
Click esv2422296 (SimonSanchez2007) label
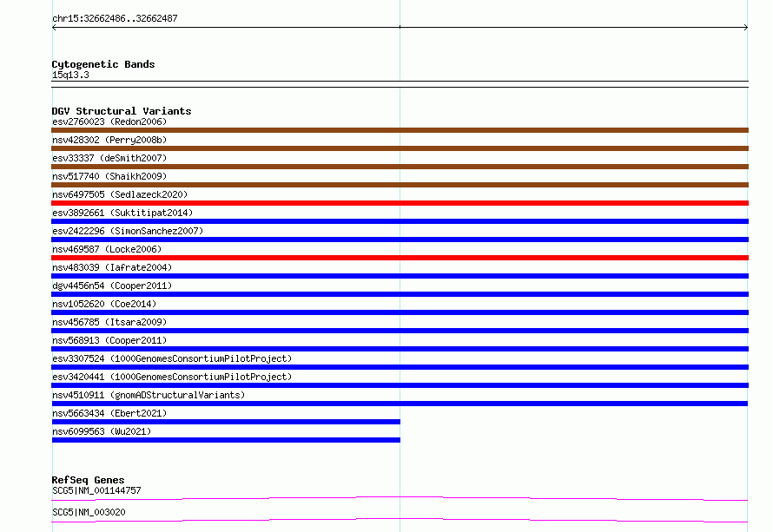(128, 231)
